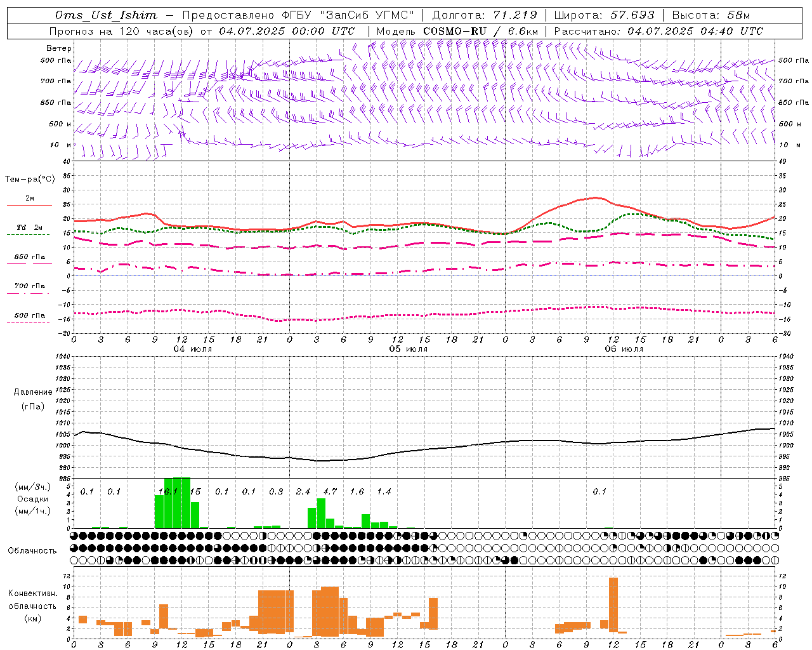Click the 500 гПа temperature legend entry
This screenshot has height=650, width=812.
29,315
